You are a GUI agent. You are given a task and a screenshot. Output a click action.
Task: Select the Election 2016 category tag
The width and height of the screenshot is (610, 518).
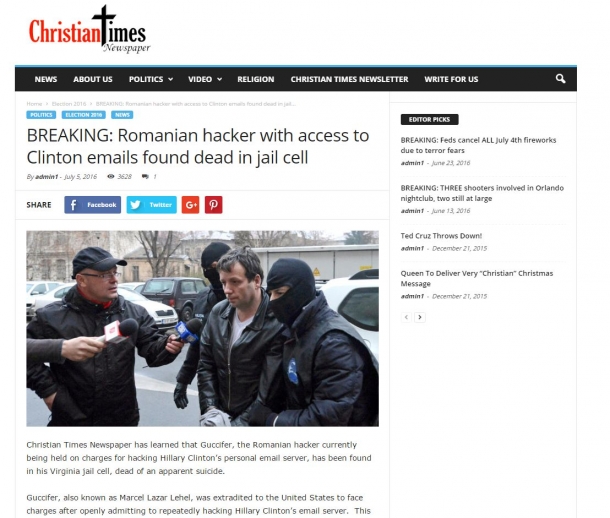(x=84, y=115)
